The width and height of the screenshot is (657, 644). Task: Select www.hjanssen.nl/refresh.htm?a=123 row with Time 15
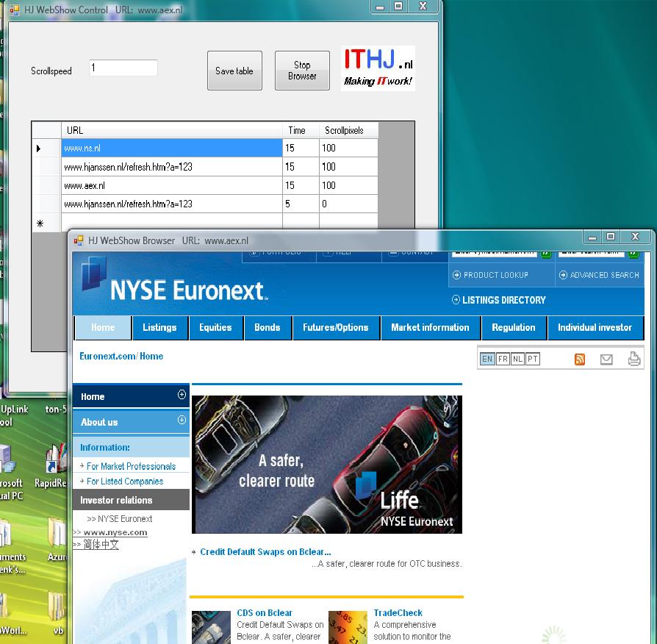pos(172,167)
